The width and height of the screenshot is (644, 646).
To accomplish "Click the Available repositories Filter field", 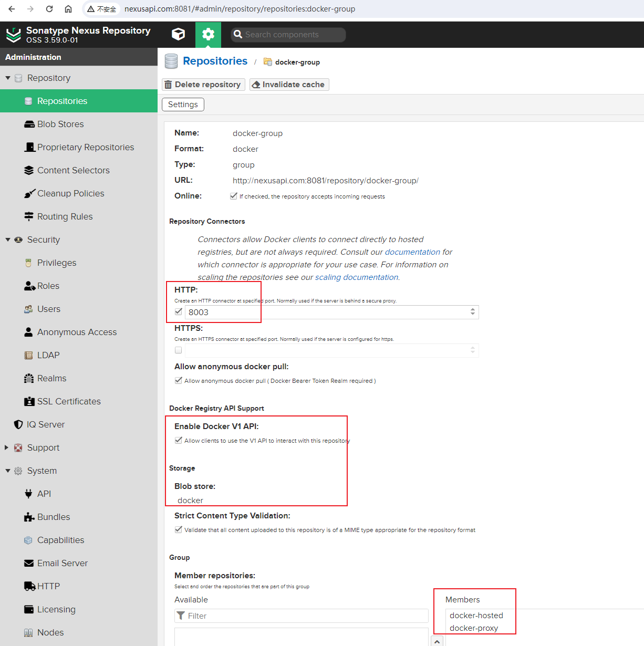I will click(x=302, y=616).
